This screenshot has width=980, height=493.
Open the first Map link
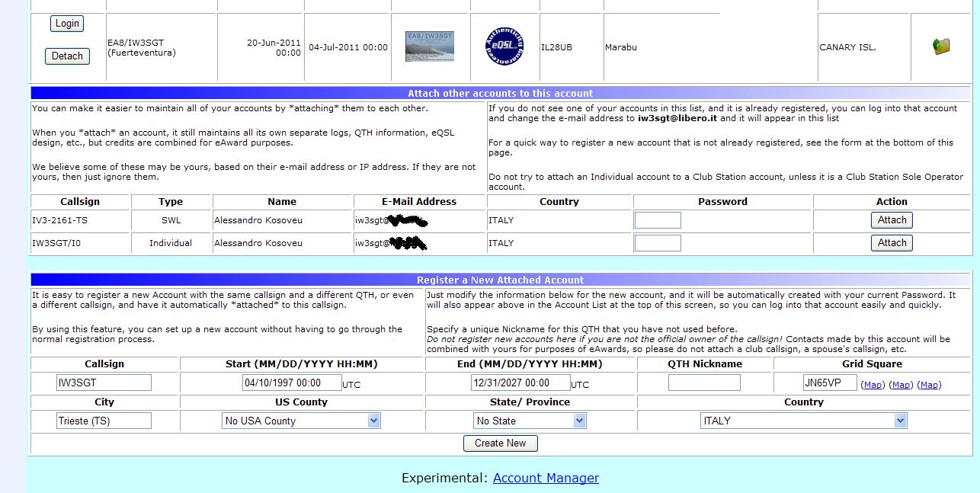pos(873,385)
